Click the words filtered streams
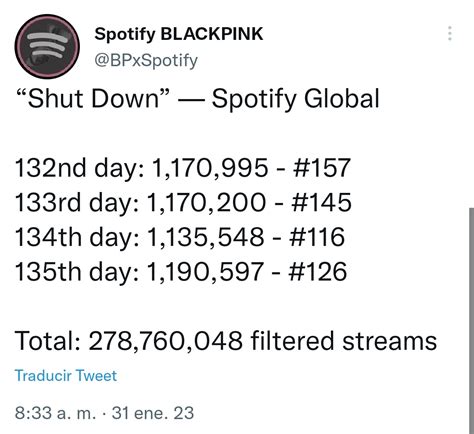This screenshot has height=434, width=474. 344,341
